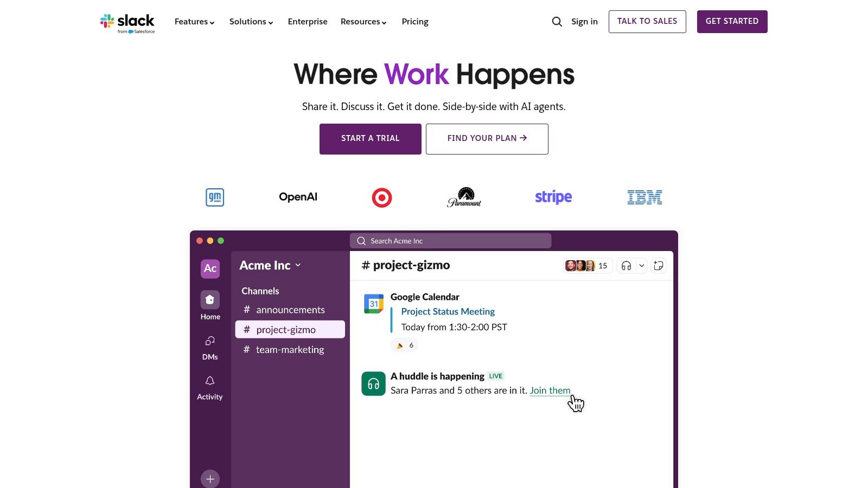This screenshot has width=868, height=488.
Task: Click the 'Google Calendar' sender name
Action: 425,297
